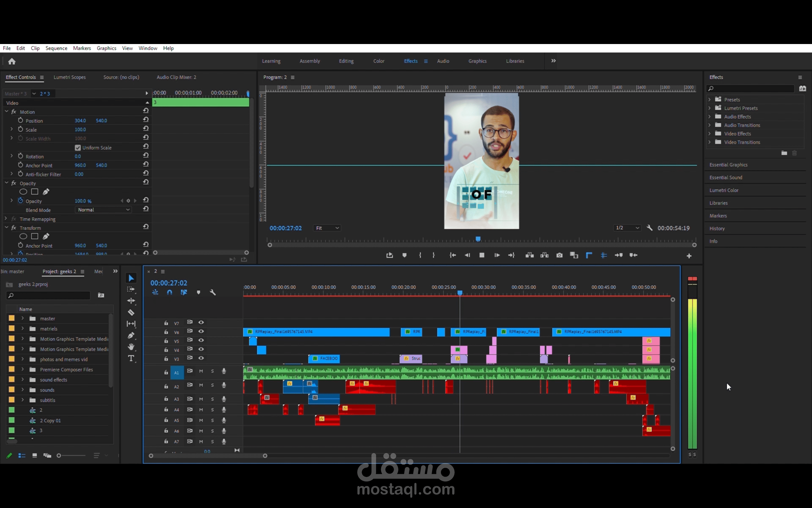Open timeline display settings wrench
This screenshot has width=812, height=508.
(213, 292)
